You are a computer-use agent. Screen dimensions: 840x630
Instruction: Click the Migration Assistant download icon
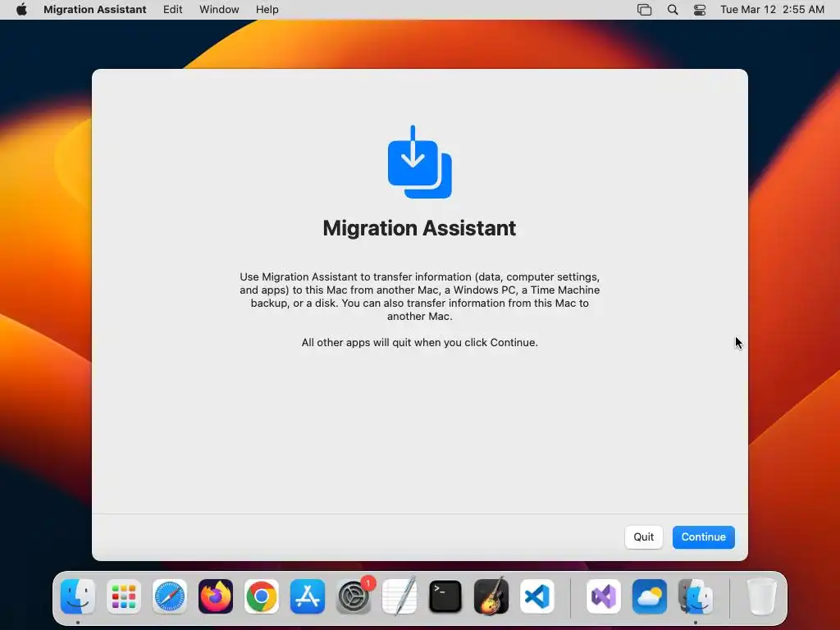(419, 162)
